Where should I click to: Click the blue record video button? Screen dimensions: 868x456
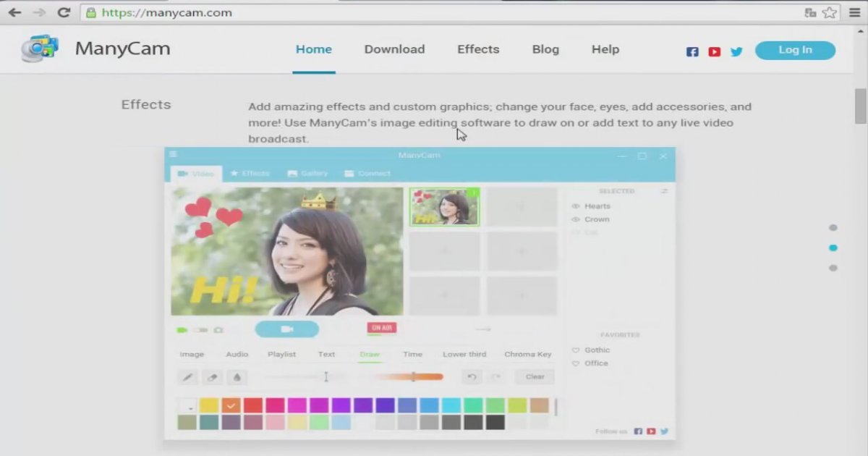click(x=287, y=329)
